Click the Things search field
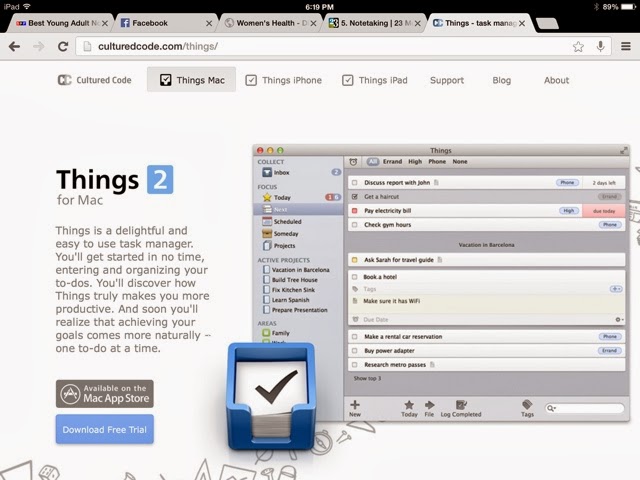 [x=584, y=408]
